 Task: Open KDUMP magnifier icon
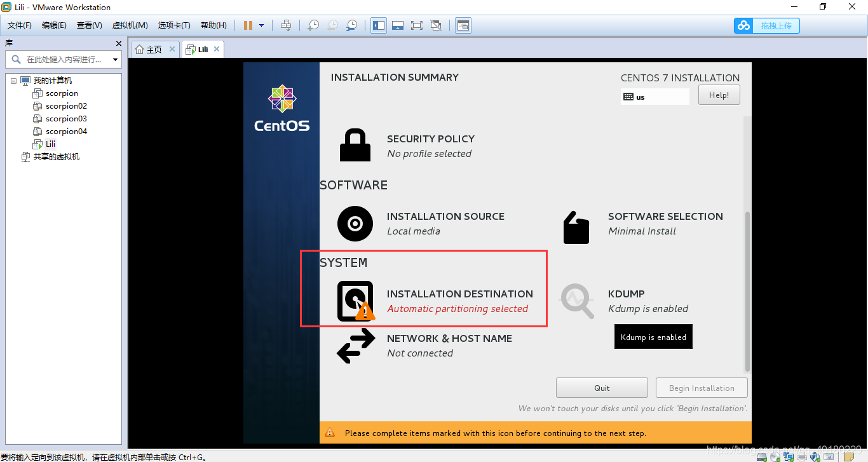576,301
